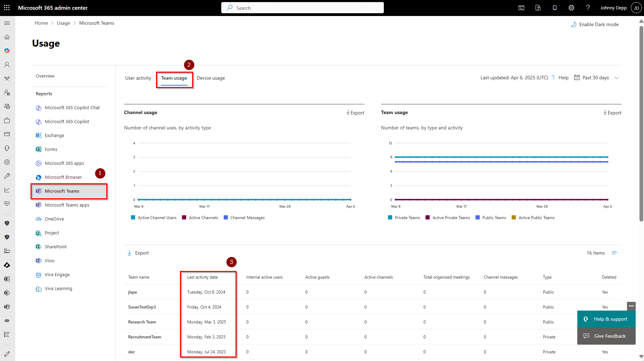Open the Cloud Shell terminal icon
644x361 pixels.
point(521,8)
